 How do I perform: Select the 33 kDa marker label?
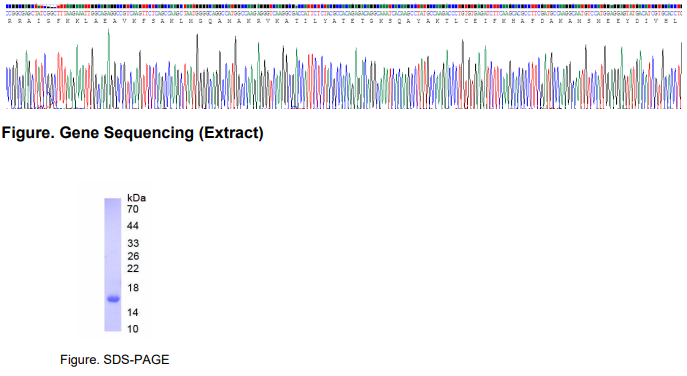click(x=133, y=243)
